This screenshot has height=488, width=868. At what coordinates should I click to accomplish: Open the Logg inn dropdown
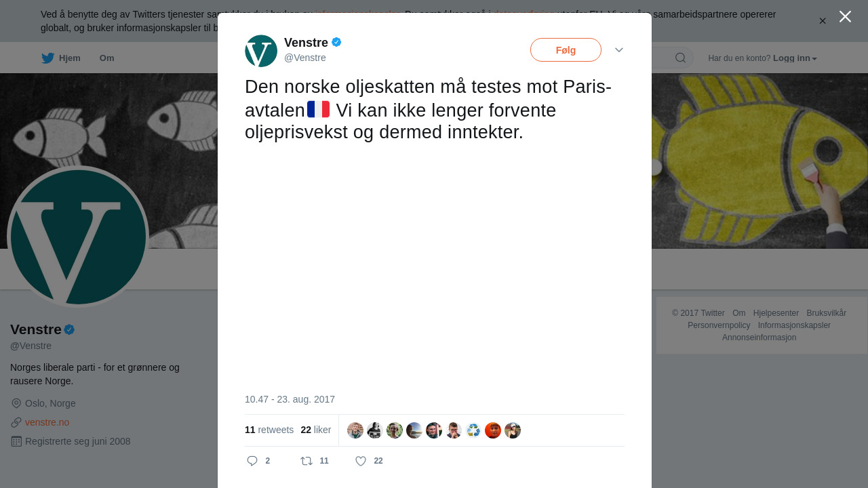pyautogui.click(x=795, y=58)
